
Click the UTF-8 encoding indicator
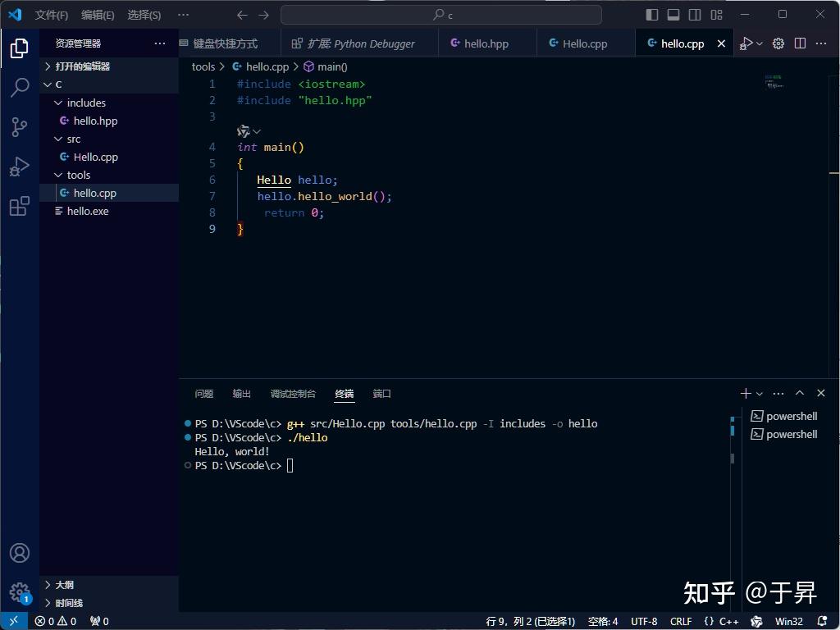click(x=643, y=621)
